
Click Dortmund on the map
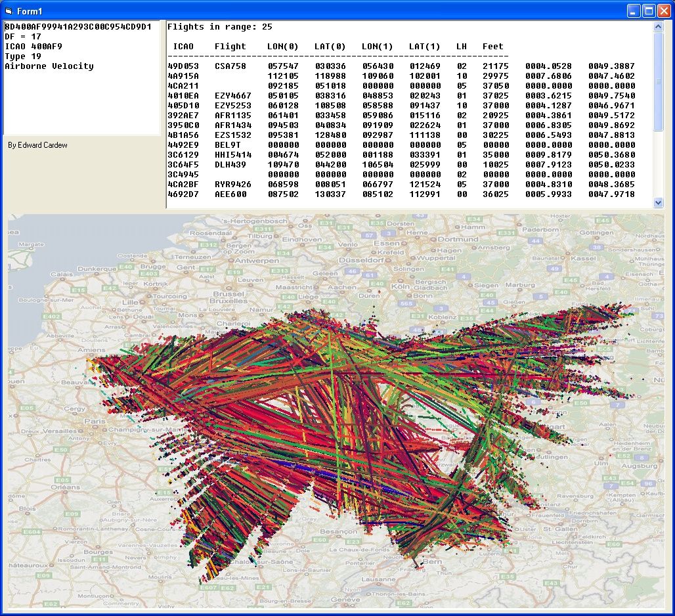(x=458, y=239)
